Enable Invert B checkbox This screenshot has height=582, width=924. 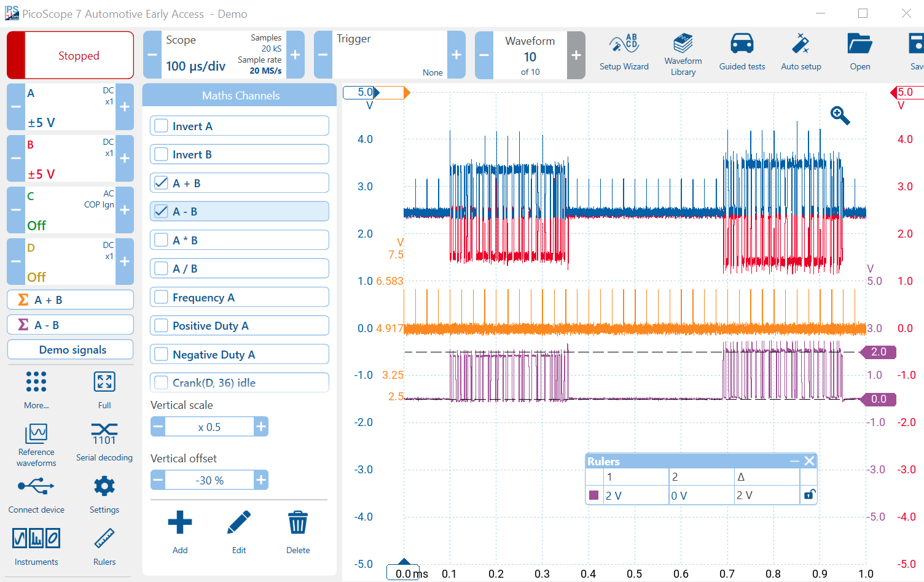pyautogui.click(x=161, y=154)
